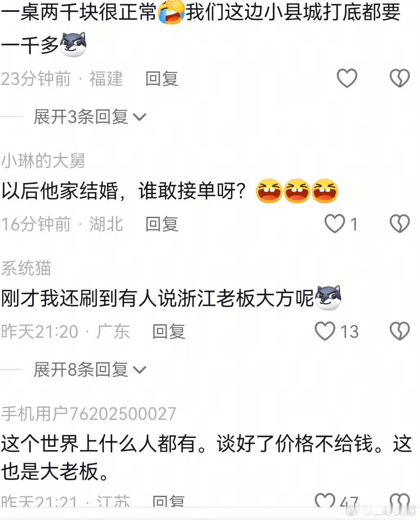Viewport: 420px width, 520px height.
Task: Open 小琳的大舅's user profile
Action: coord(43,161)
